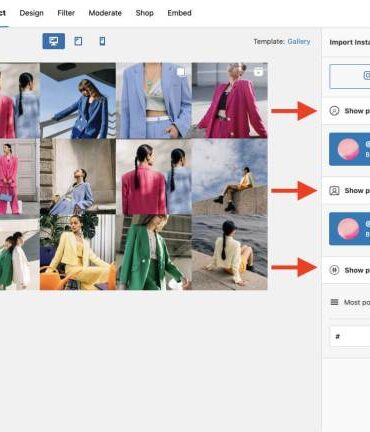
Task: Open the Moderate tab
Action: click(105, 13)
